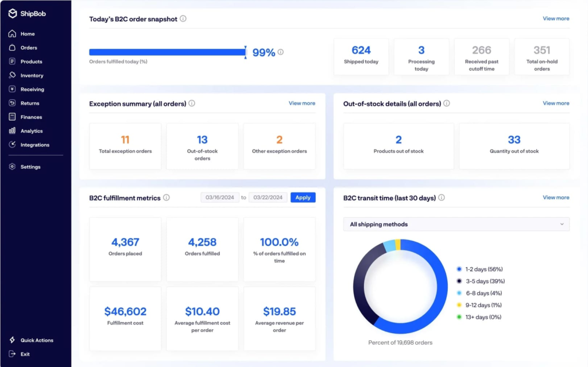Viewport: 588px width, 367px height.
Task: Click info icon beside the 99% value
Action: point(281,52)
